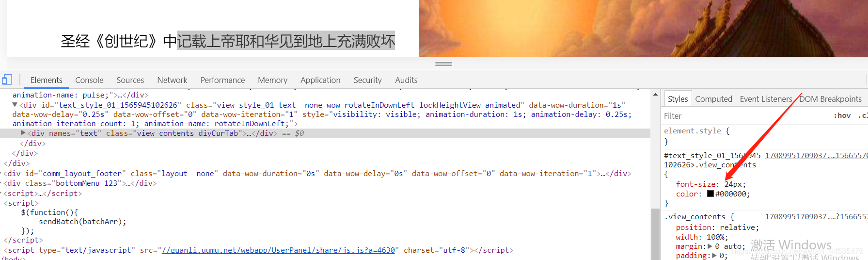Switch to the Console tab

[x=89, y=80]
